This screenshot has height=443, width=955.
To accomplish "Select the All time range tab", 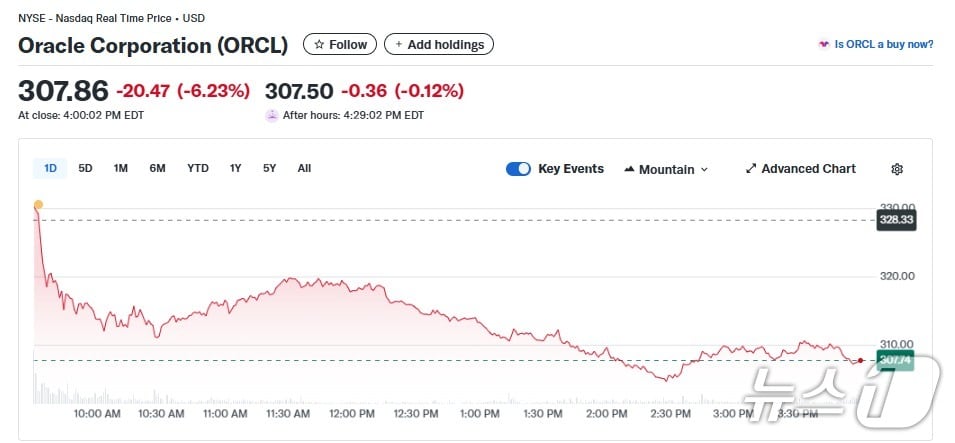I will pyautogui.click(x=304, y=168).
